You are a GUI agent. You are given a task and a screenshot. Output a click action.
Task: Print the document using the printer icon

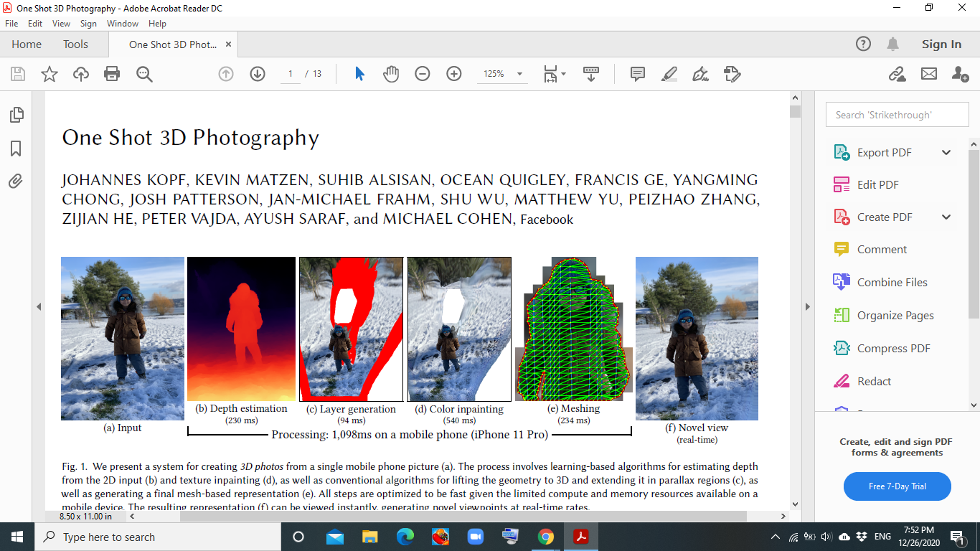(112, 74)
